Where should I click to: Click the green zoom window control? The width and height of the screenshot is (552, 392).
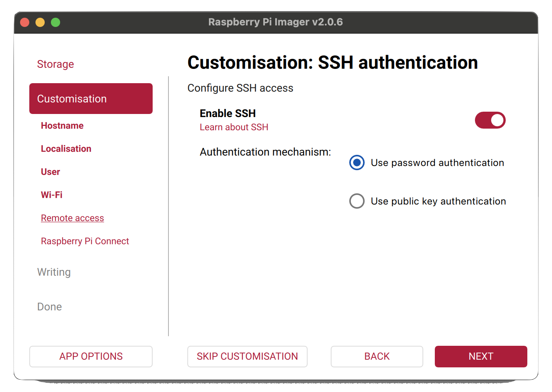[x=56, y=22]
